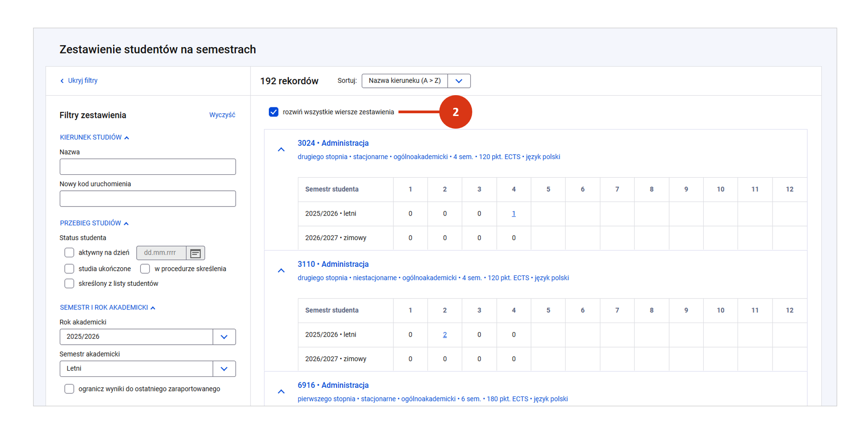Click 6916 details line pierwszego stopnia
Image resolution: width=868 pixels, height=429 pixels.
[432, 399]
